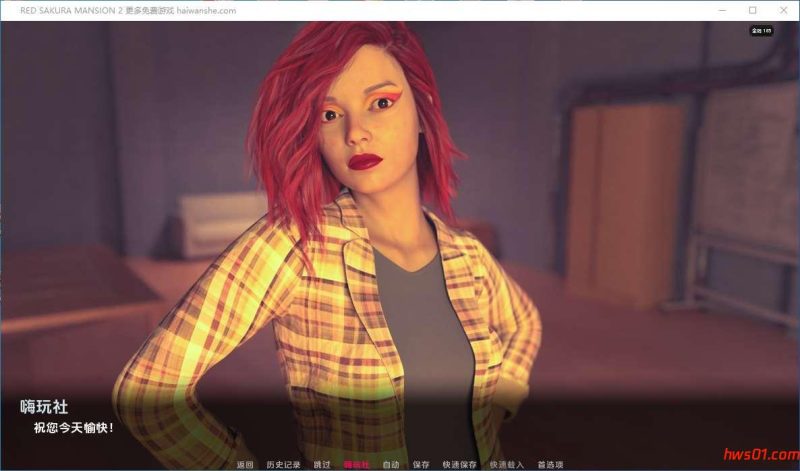This screenshot has height=471, width=800.
Task: Toggle 自动 auto-advance mode
Action: [x=391, y=464]
